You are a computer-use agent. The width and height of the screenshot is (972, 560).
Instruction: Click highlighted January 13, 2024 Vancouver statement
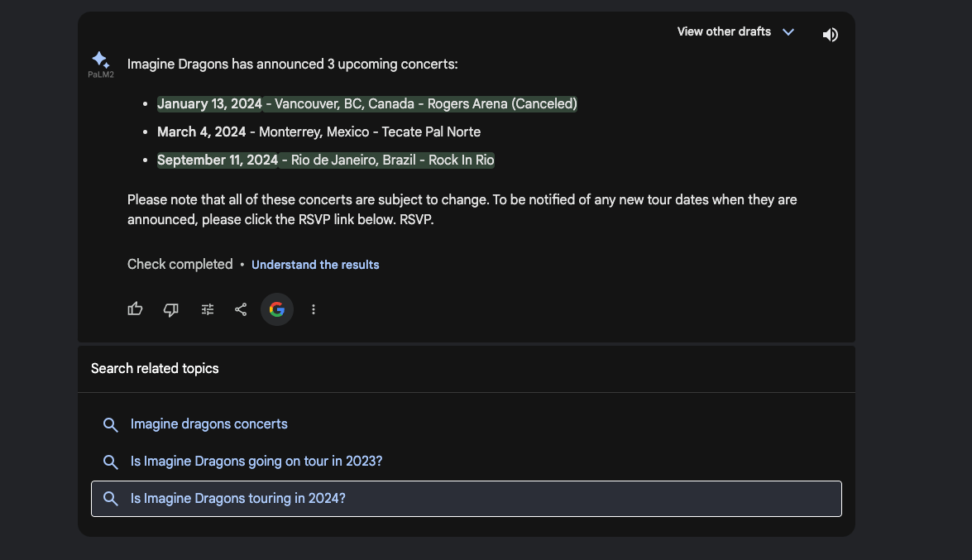[367, 103]
